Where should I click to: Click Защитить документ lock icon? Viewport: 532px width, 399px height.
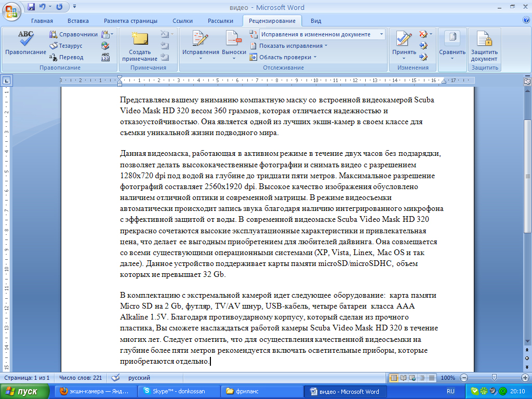point(484,46)
